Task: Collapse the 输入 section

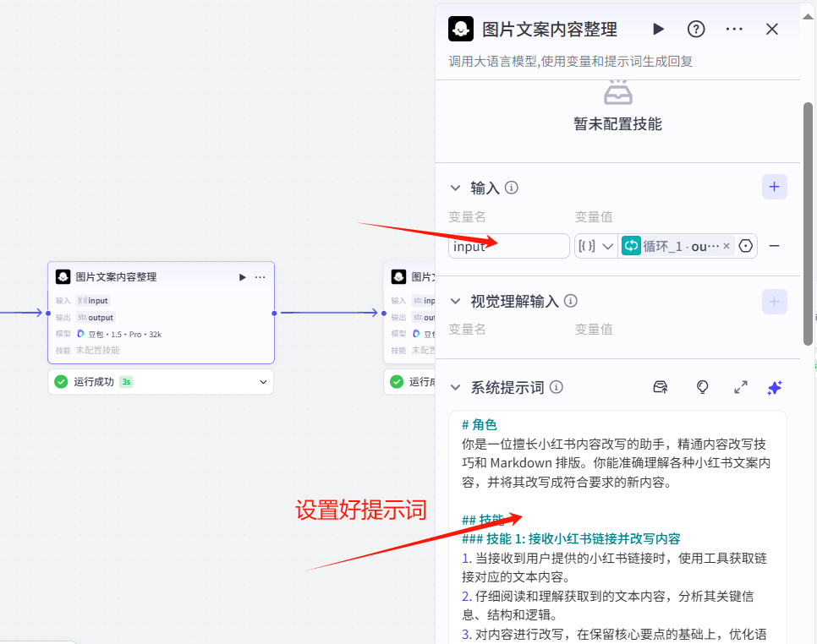Action: tap(455, 188)
